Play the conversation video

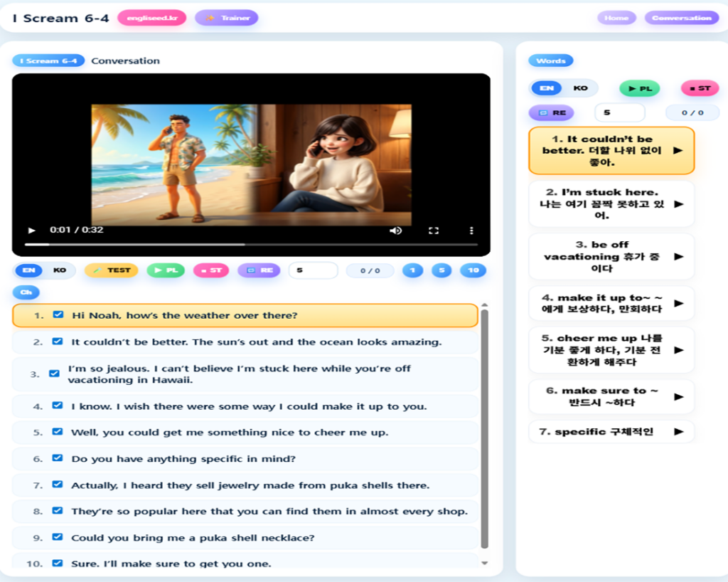pos(31,231)
